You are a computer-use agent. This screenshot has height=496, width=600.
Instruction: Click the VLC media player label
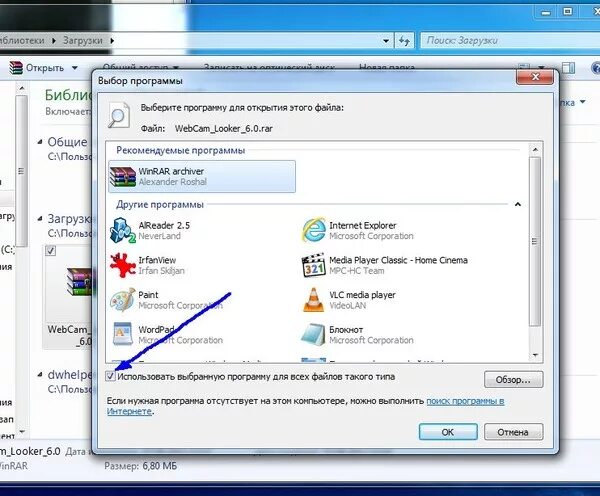tap(362, 295)
